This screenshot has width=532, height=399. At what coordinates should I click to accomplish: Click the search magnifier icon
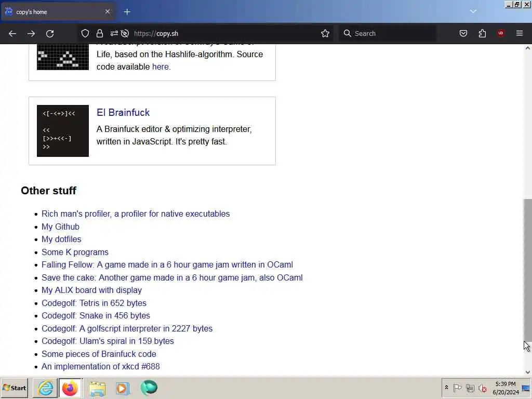coord(347,33)
